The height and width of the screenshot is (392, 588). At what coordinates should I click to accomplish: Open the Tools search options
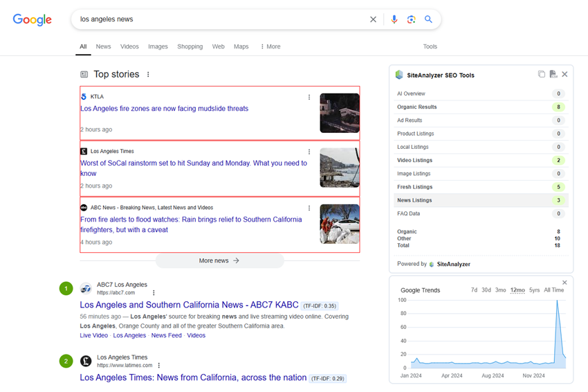coord(430,46)
